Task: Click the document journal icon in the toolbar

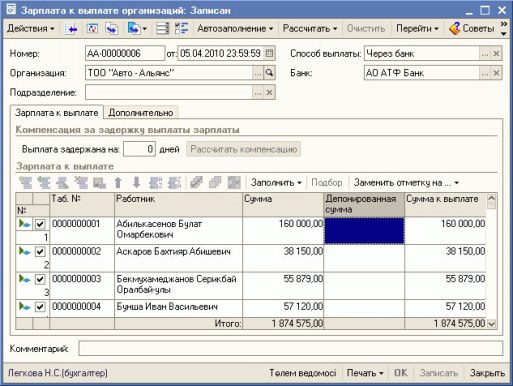Action: coord(92,29)
